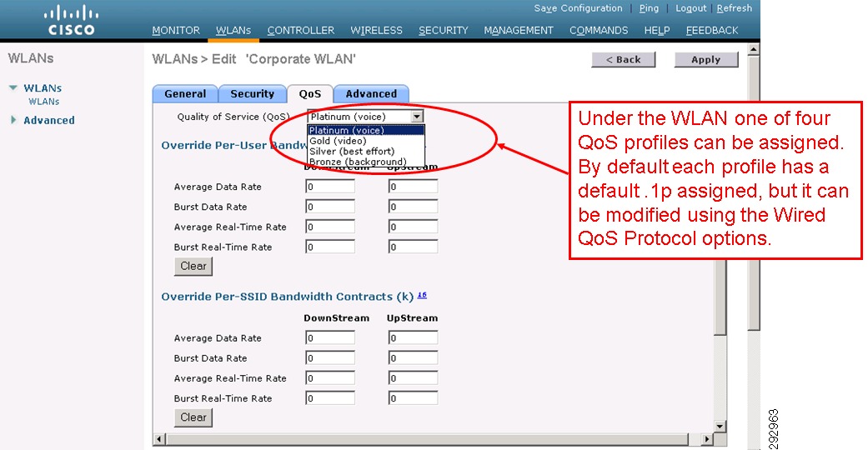The width and height of the screenshot is (868, 450).
Task: Click Clear under Per-SSID Bandwidth Contracts
Action: pos(193,417)
